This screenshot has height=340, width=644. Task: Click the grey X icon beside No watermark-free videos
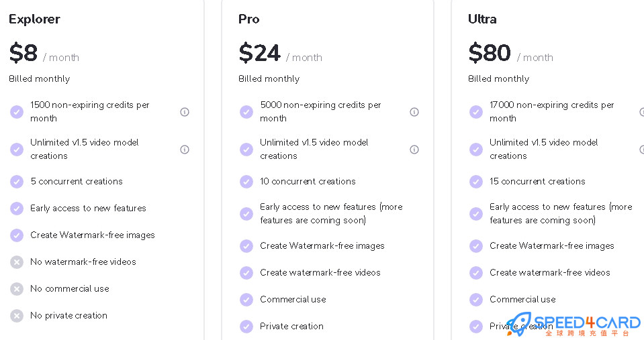17,262
